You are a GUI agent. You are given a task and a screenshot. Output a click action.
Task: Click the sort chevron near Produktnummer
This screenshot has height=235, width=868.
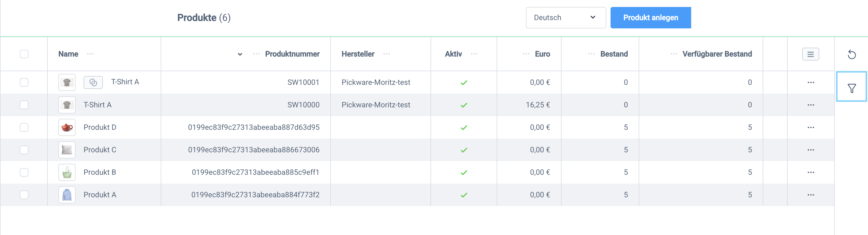click(240, 54)
